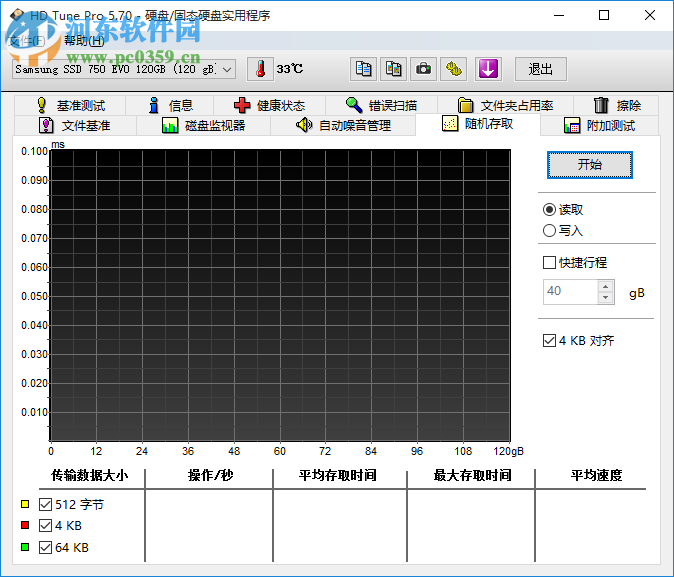Minimize the HD Tune Pro window
Viewport: 674px width, 577px height.
559,15
